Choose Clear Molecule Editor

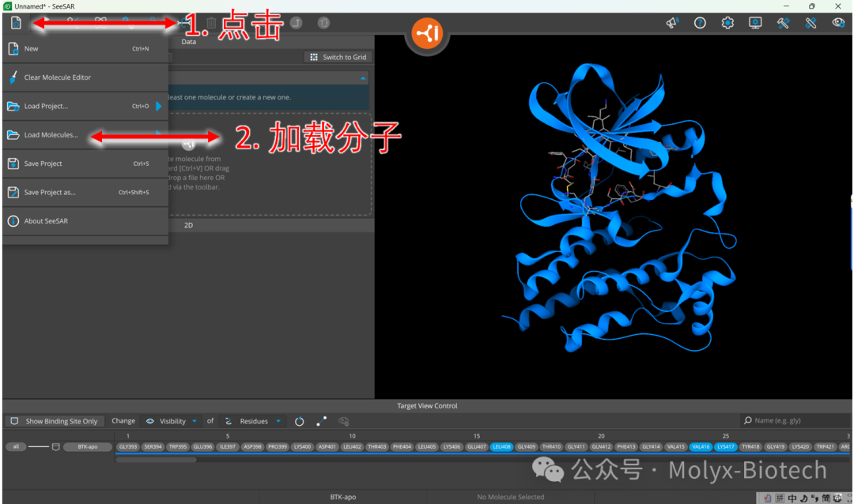click(x=85, y=77)
